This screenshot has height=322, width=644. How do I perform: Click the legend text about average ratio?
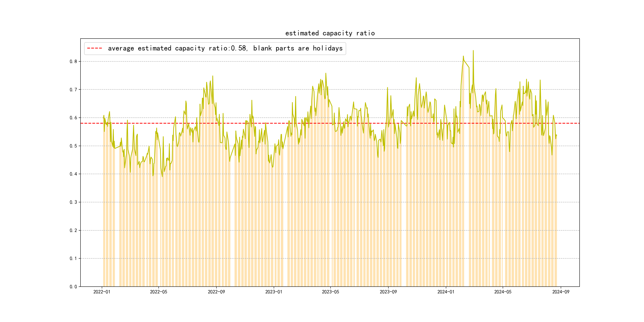[x=225, y=48]
